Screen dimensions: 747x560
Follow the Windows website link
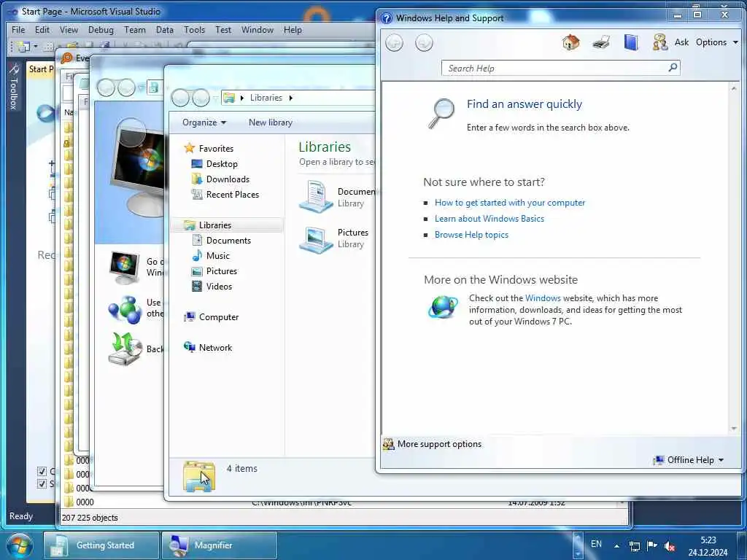pyautogui.click(x=543, y=298)
